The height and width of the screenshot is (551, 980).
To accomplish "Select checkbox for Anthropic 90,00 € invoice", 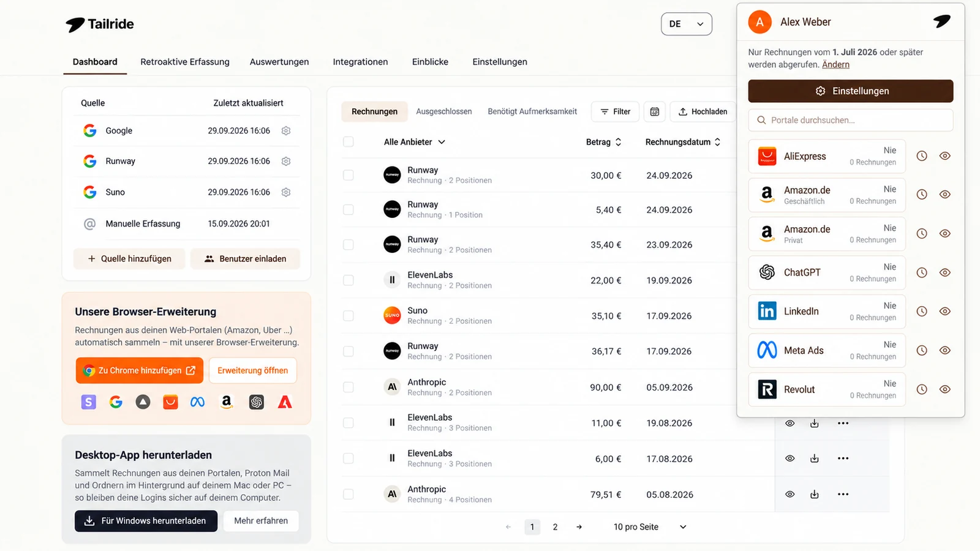I will coord(349,388).
